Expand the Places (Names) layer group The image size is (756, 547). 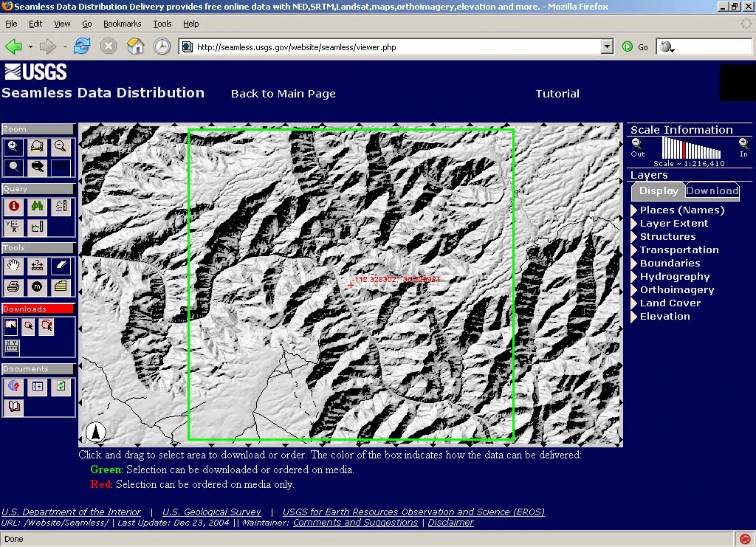[634, 210]
